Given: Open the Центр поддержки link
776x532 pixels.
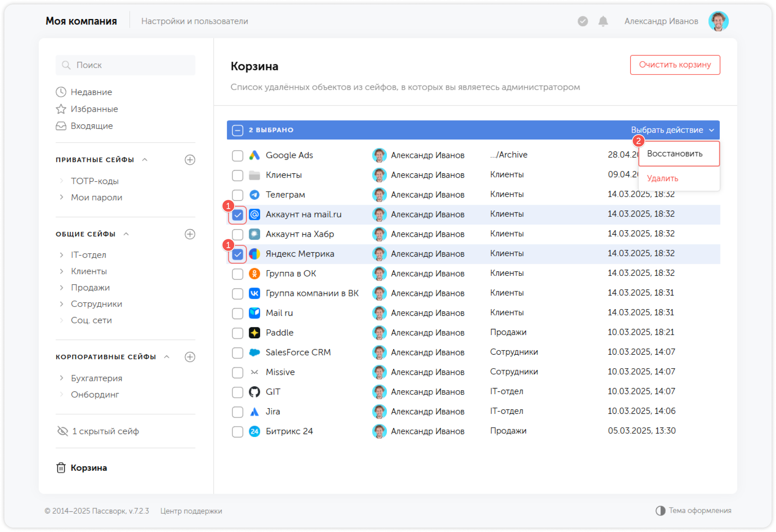Looking at the screenshot, I should pos(191,511).
